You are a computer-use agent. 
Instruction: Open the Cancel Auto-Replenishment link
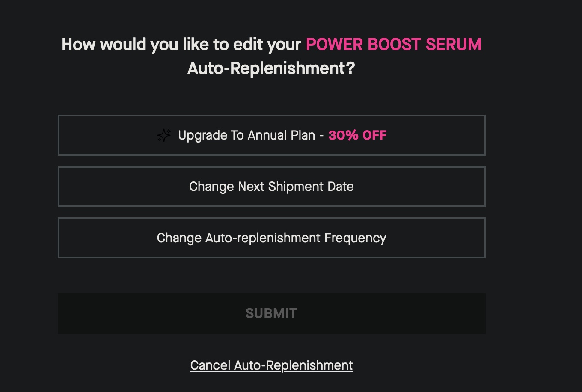pyautogui.click(x=271, y=365)
